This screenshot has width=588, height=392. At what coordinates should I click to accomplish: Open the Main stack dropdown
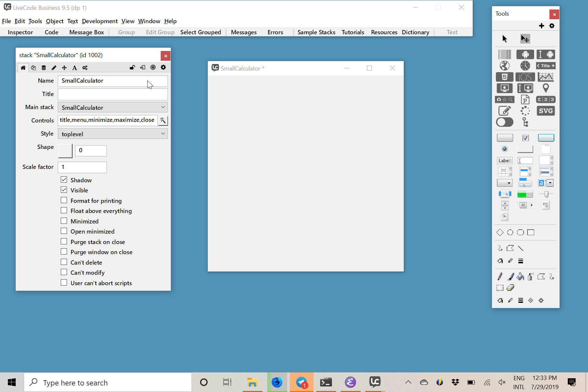pos(113,107)
